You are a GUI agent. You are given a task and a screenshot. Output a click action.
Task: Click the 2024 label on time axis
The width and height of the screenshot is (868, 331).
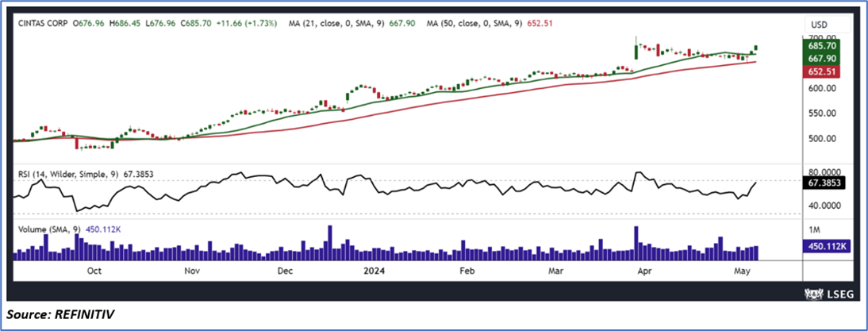(x=373, y=271)
